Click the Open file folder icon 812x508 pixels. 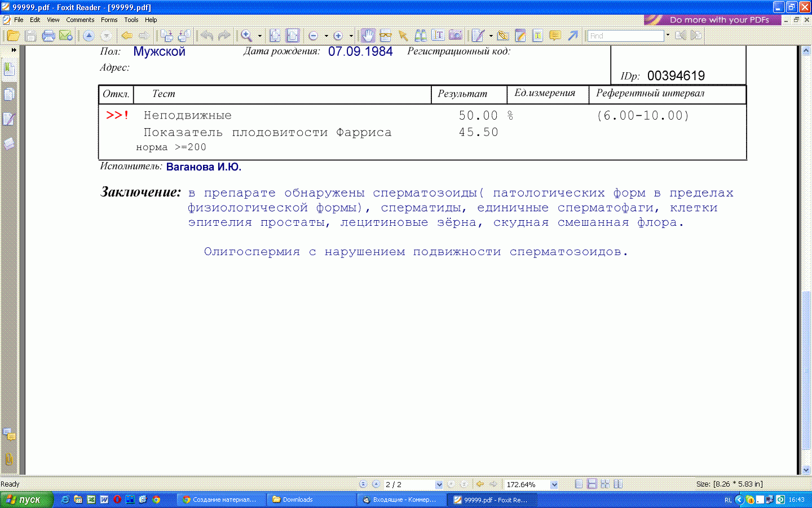pos(13,36)
